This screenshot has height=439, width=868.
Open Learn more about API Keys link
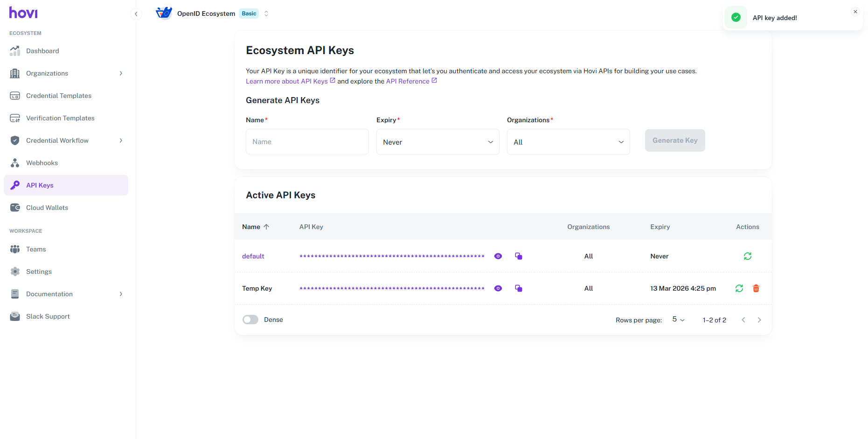click(x=287, y=81)
